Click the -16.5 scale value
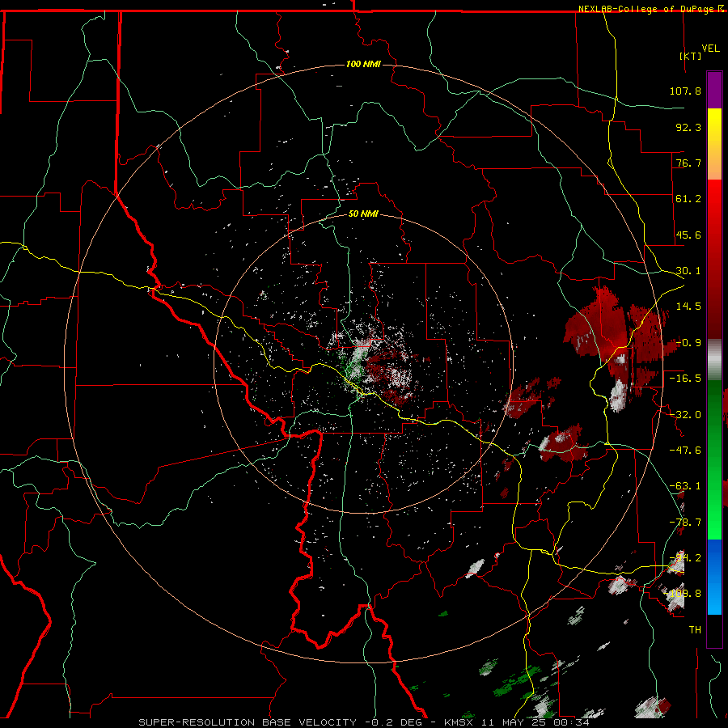The height and width of the screenshot is (728, 728). tap(685, 379)
